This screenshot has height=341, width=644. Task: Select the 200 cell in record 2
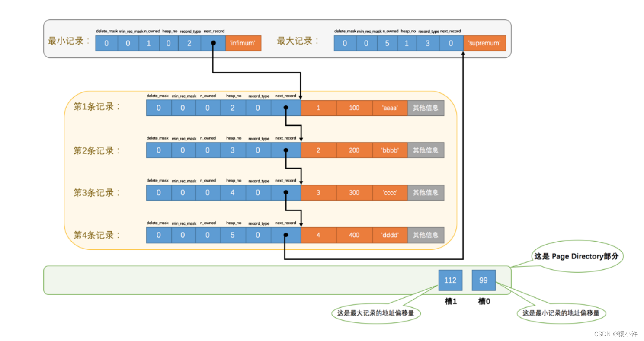coord(354,150)
